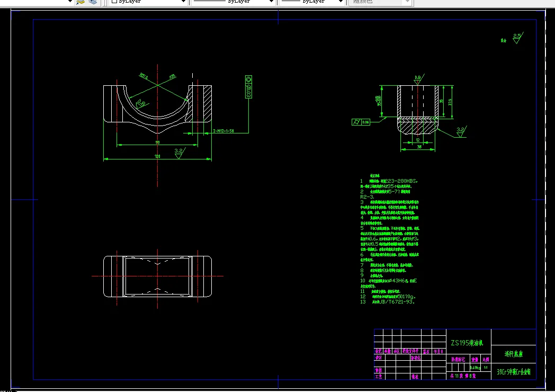
Task: Open the color control ByLayer dropdown
Action: coord(148,2)
